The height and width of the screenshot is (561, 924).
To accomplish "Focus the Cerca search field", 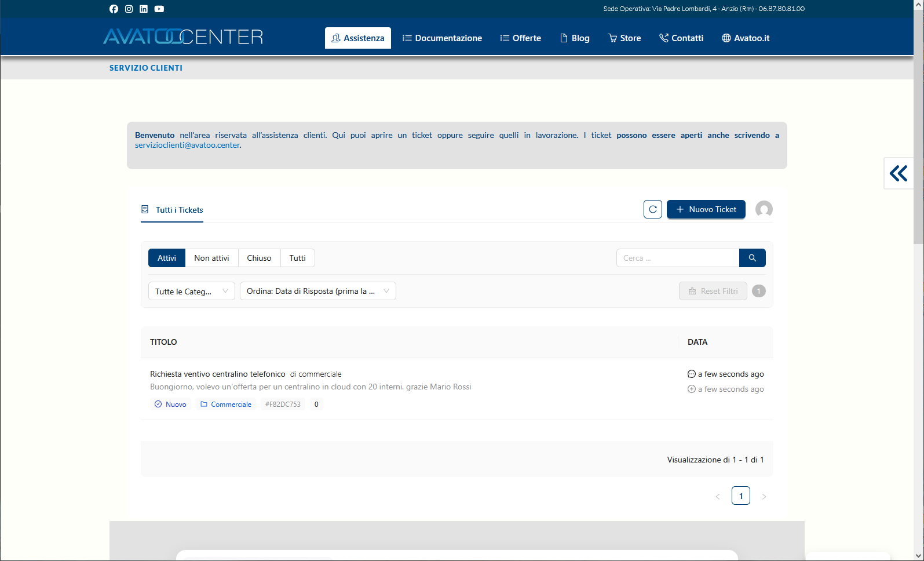I will point(677,258).
